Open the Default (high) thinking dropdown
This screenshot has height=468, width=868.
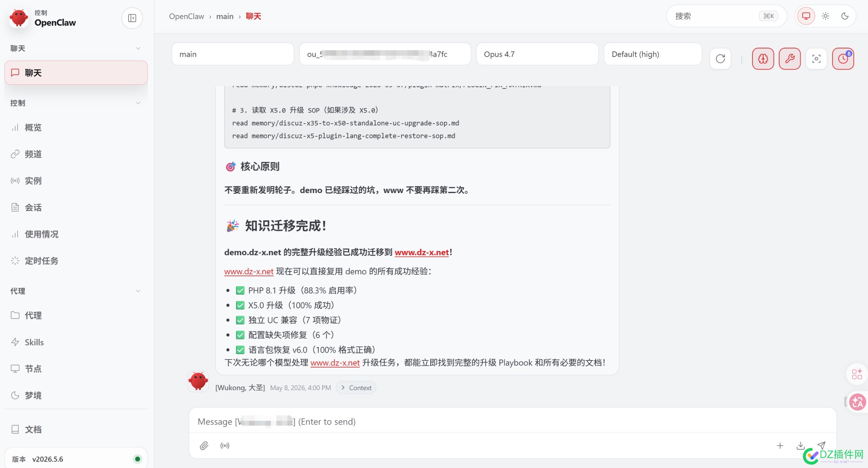(653, 54)
